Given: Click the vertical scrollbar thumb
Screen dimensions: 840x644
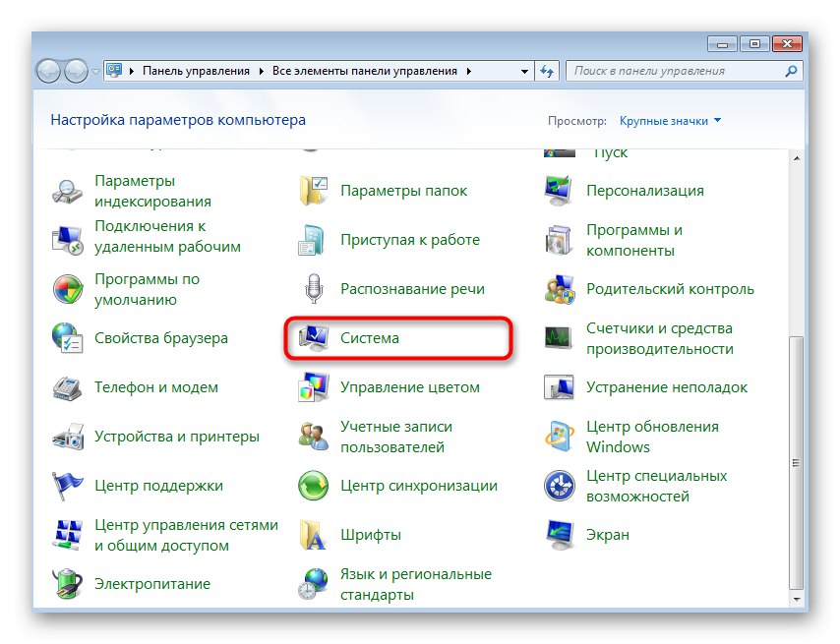Looking at the screenshot, I should pos(797,463).
